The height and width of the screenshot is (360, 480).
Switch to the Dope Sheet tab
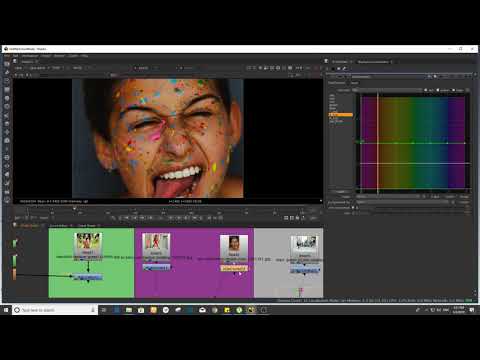point(86,226)
